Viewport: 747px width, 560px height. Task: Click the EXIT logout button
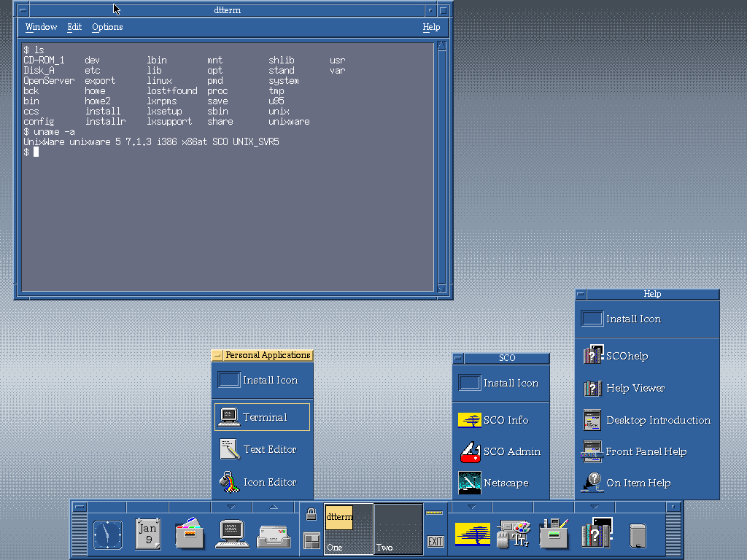[436, 542]
